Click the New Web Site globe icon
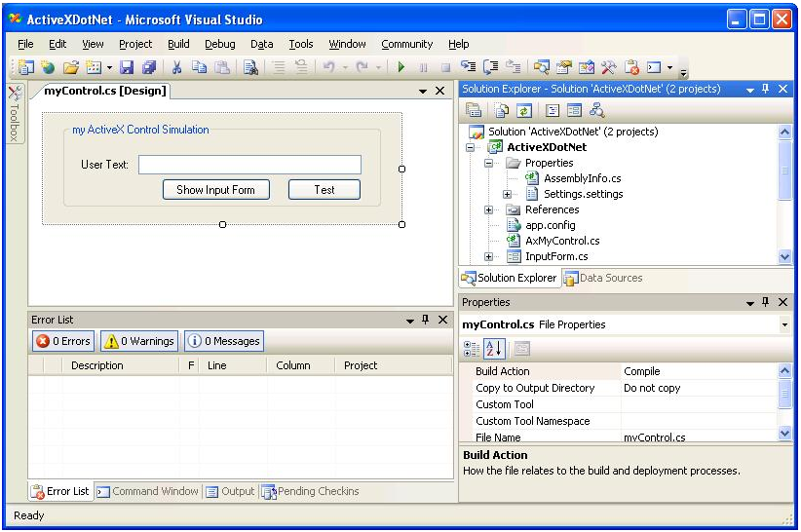 click(x=48, y=67)
